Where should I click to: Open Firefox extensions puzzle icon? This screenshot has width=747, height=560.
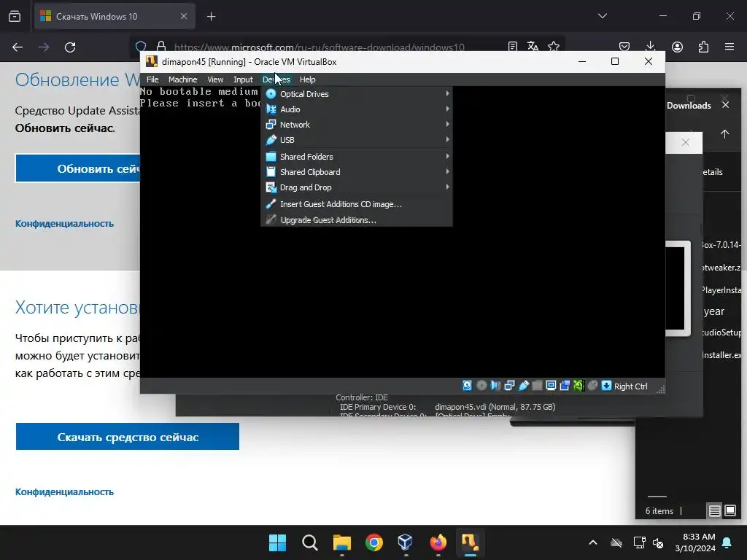click(704, 47)
